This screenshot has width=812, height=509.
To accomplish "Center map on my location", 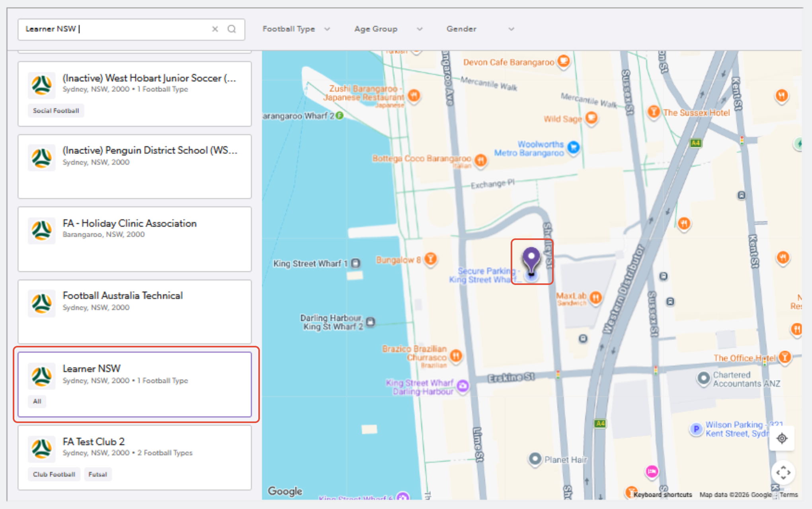I will click(782, 438).
